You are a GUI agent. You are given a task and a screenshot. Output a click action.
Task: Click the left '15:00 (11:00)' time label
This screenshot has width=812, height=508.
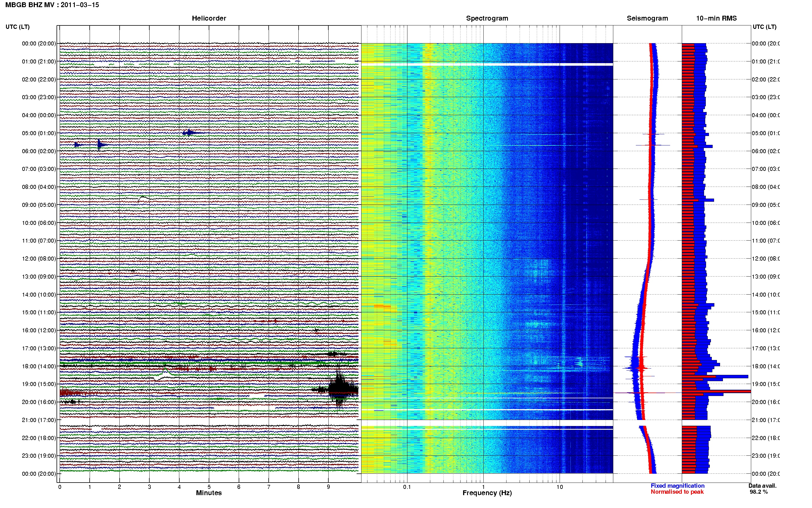tap(39, 313)
